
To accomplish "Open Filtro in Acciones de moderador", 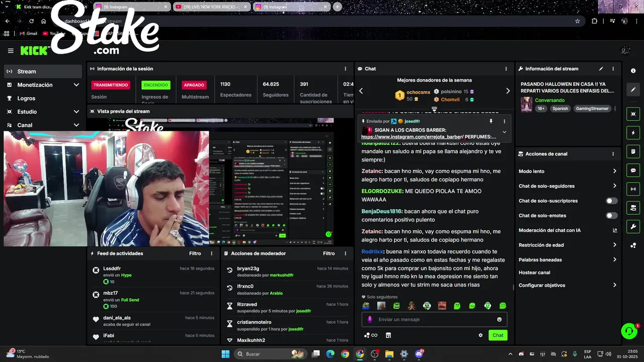I will coord(329,253).
